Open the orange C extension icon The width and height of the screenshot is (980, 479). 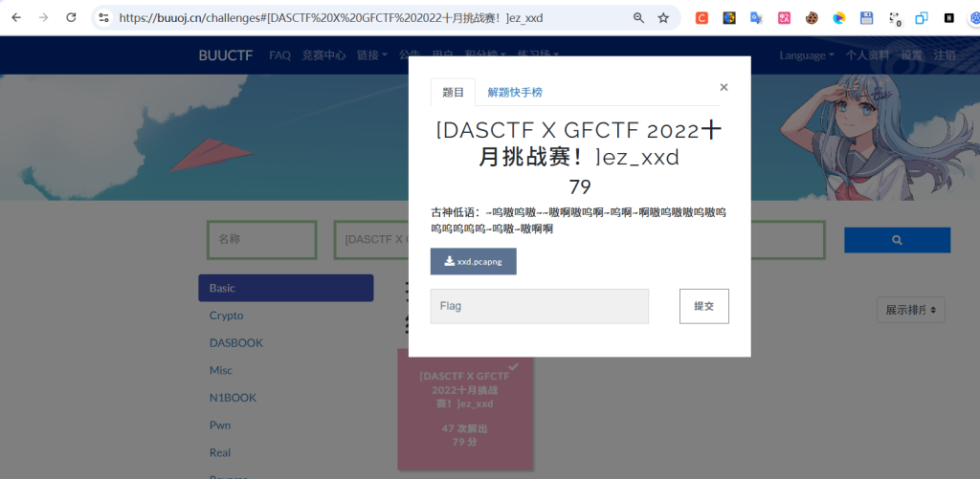tap(702, 17)
